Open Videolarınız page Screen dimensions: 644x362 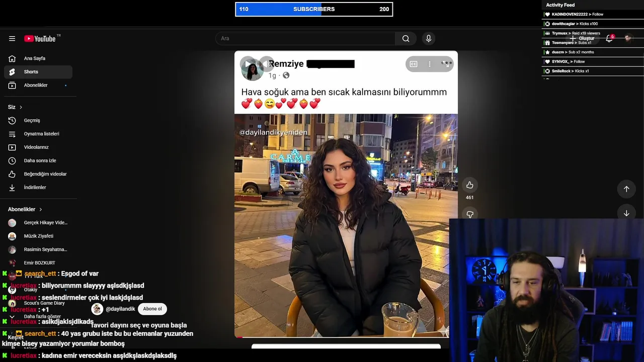(x=38, y=147)
